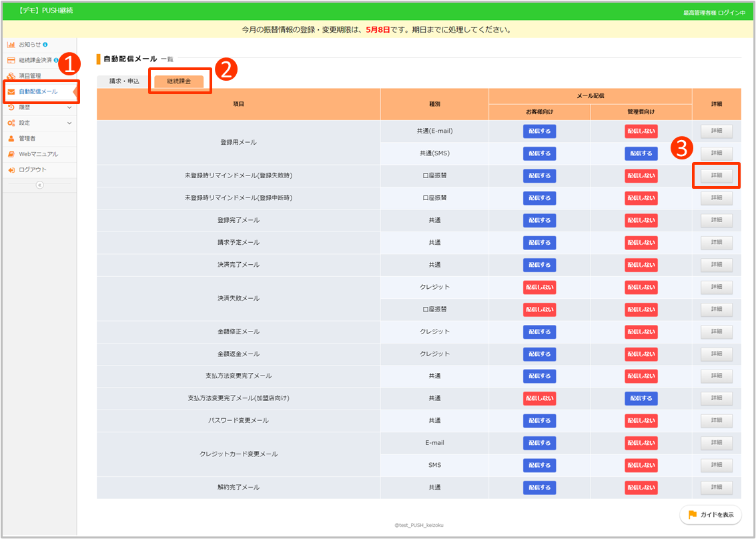Click the 自動配信メール envelope icon

tap(11, 91)
